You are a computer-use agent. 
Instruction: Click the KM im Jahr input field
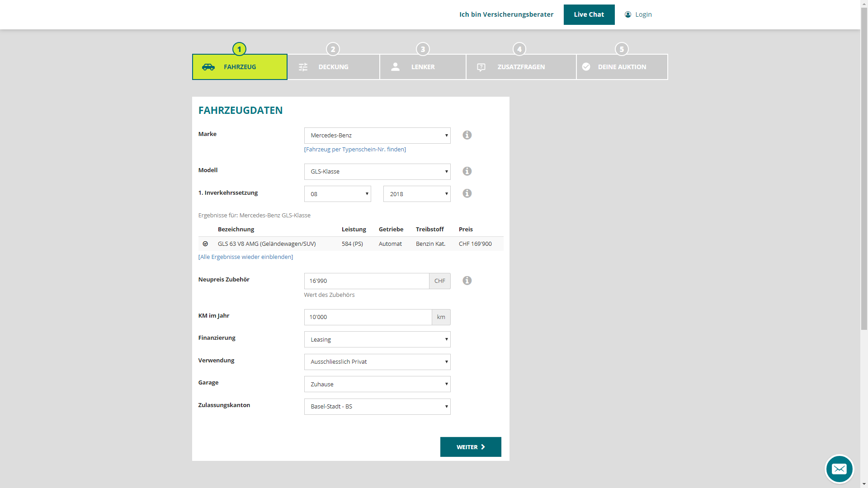[x=368, y=317]
